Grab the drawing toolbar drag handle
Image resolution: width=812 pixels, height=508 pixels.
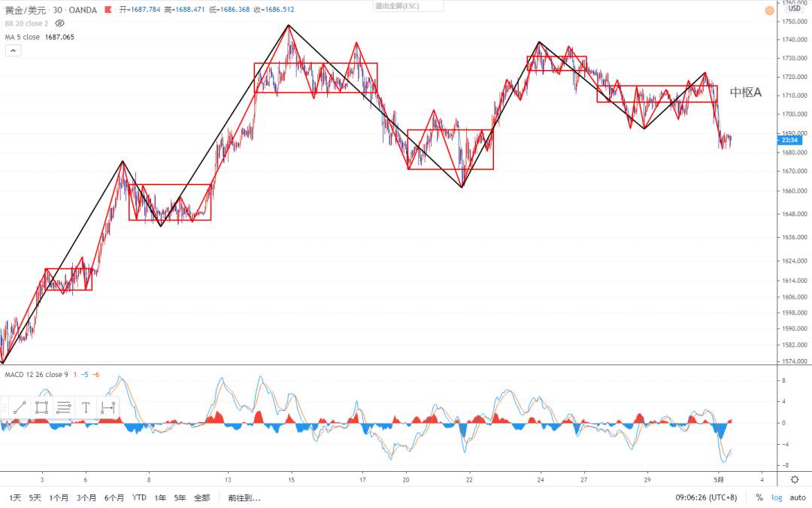click(5, 408)
